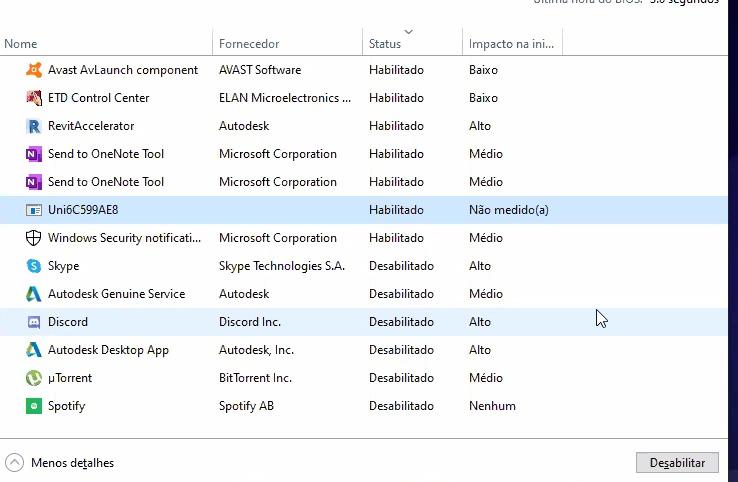Viewport: 738px width, 482px height.
Task: Click AVAST Software supplier cell
Action: coord(260,70)
